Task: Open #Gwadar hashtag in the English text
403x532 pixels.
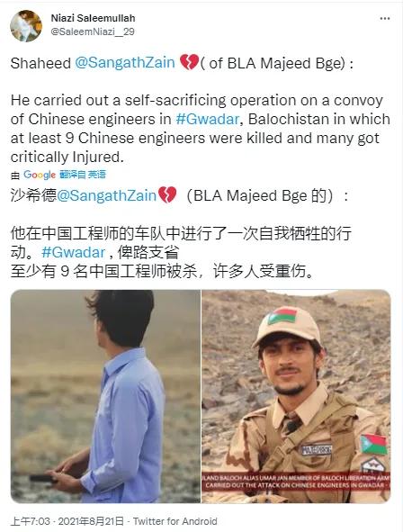Action: click(208, 119)
